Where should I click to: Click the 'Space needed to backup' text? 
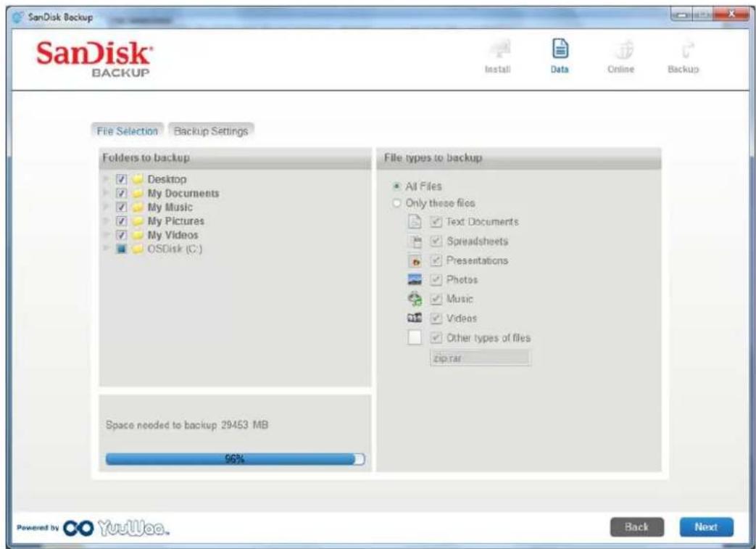point(187,425)
